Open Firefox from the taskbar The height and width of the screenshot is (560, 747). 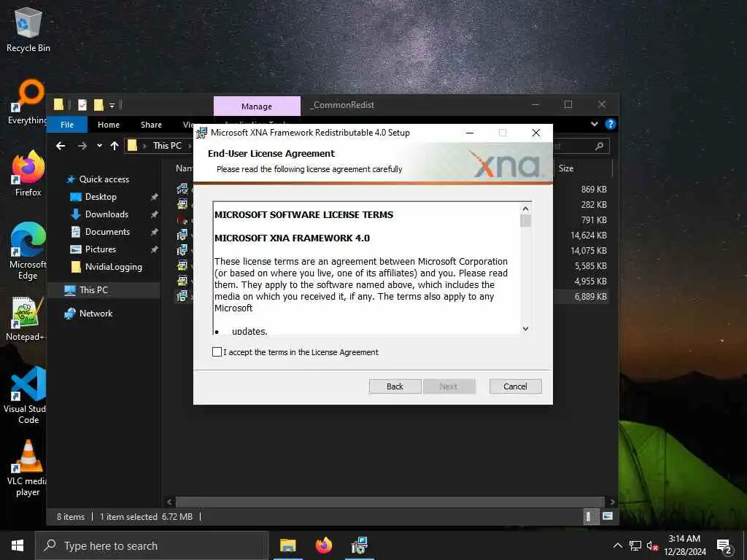click(323, 545)
